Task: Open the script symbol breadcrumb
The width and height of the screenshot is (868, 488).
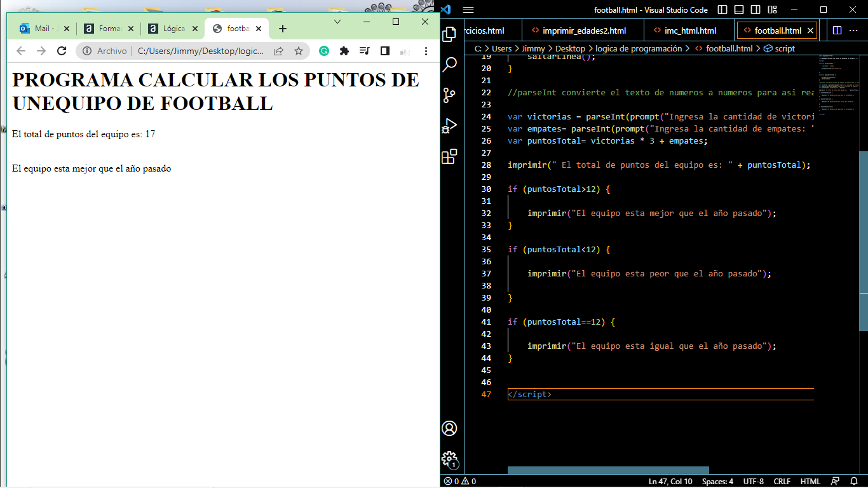Action: click(779, 48)
